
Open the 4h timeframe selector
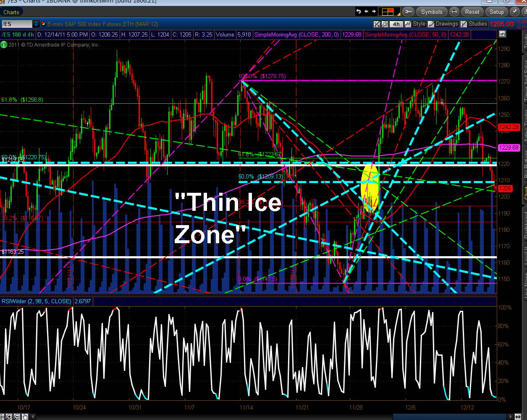point(396,24)
